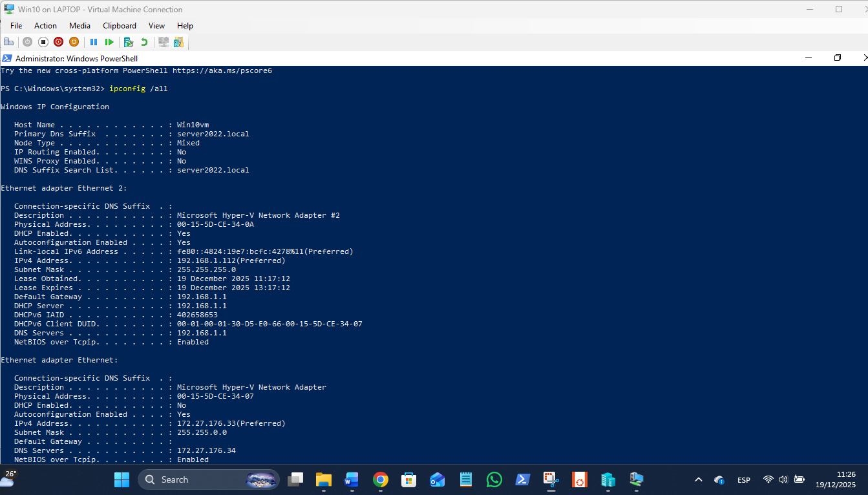Screen dimensions: 868x495
Task: Open the clock and date panel
Action: pos(835,479)
